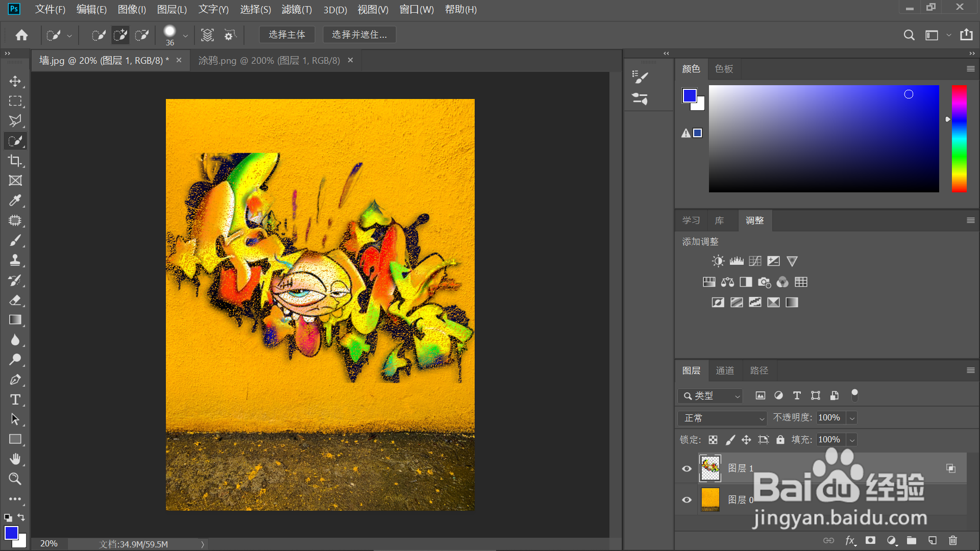The height and width of the screenshot is (551, 980).
Task: Click the 选择并遮住... button
Action: pos(359,35)
